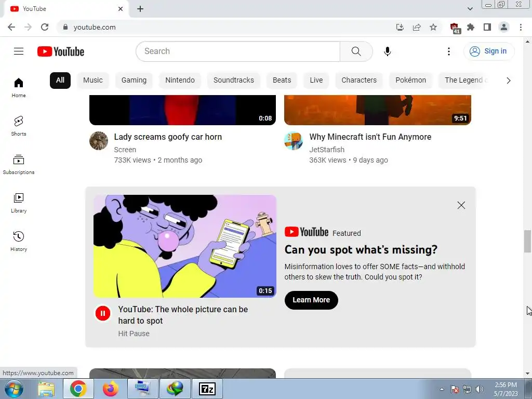This screenshot has width=532, height=399.
Task: Close the YouTube browser tab
Action: [x=121, y=9]
